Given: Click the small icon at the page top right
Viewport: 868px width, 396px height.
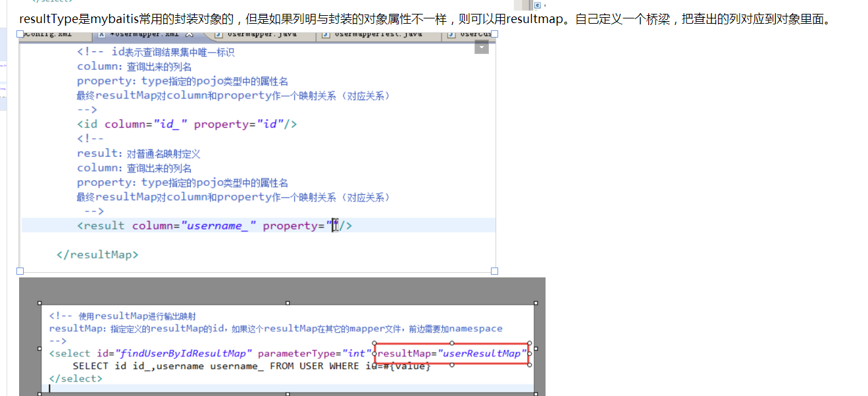Looking at the screenshot, I should [538, 5].
